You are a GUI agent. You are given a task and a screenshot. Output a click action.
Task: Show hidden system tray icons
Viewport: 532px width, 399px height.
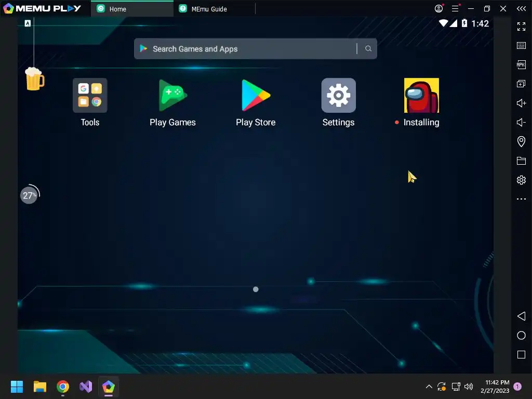tap(429, 387)
